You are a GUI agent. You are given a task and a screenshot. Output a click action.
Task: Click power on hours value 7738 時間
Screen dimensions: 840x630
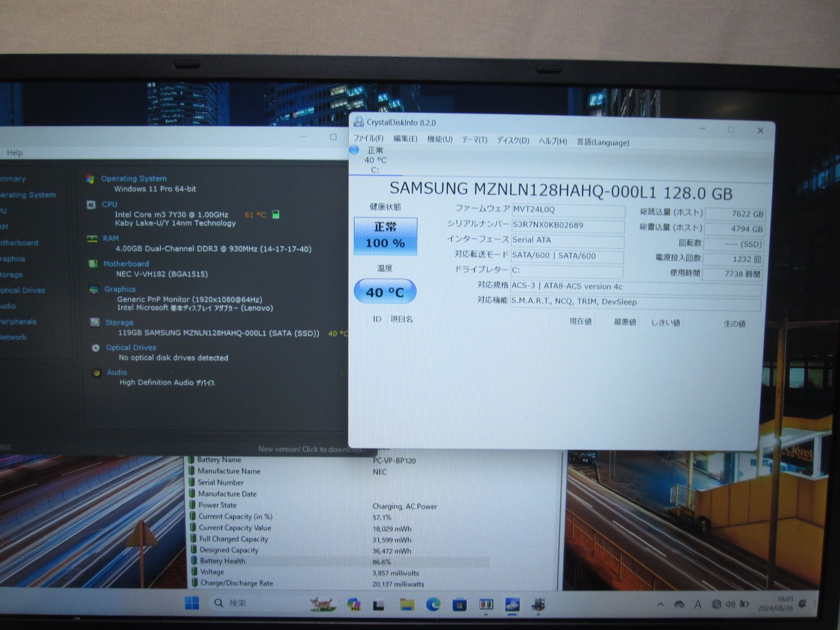point(732,274)
